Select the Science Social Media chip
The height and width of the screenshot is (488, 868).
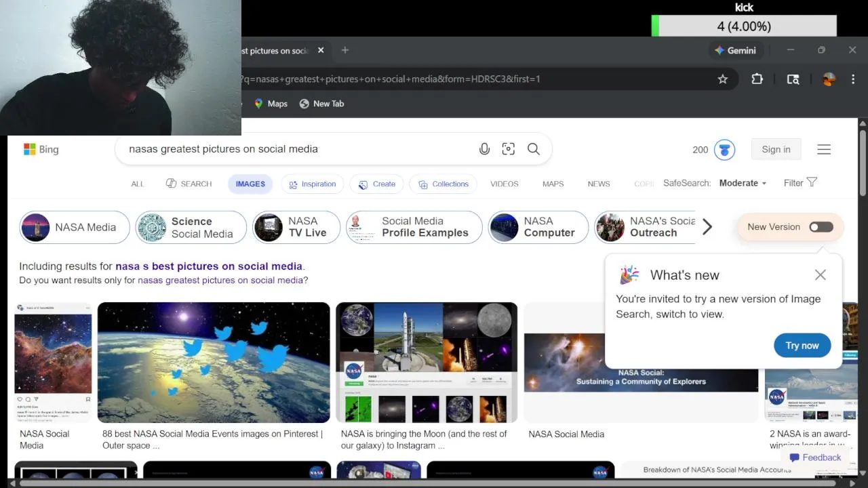(191, 227)
